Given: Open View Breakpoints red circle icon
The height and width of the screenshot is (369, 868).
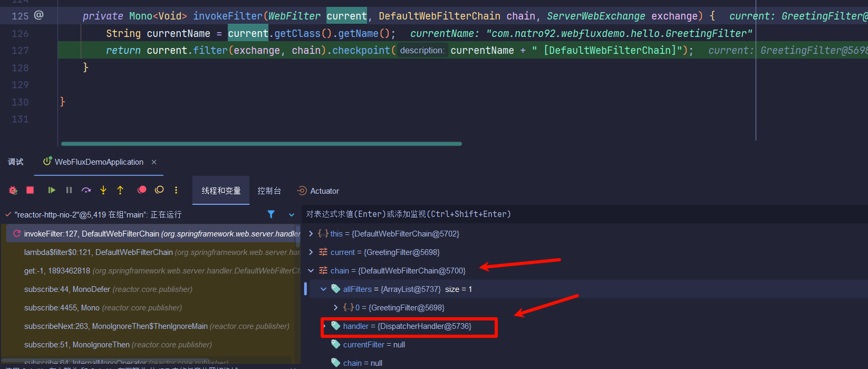Looking at the screenshot, I should (x=142, y=190).
